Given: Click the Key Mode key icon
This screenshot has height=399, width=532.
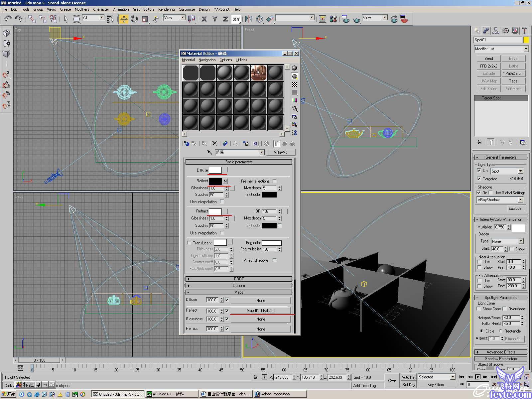Looking at the screenshot, I should [392, 380].
